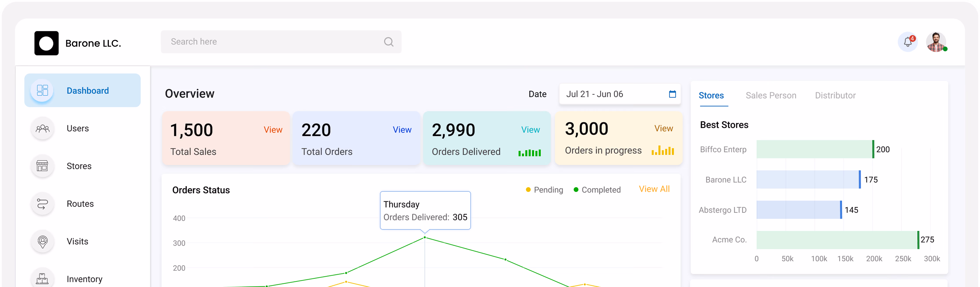
Task: Click the 1,500 Total Sales value
Action: [191, 130]
